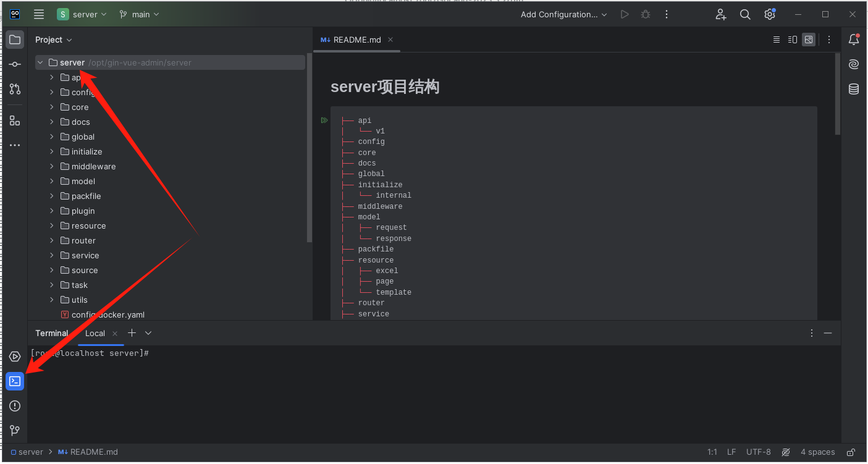Click the Run button in toolbar
Viewport: 868px width, 464px height.
click(x=625, y=14)
